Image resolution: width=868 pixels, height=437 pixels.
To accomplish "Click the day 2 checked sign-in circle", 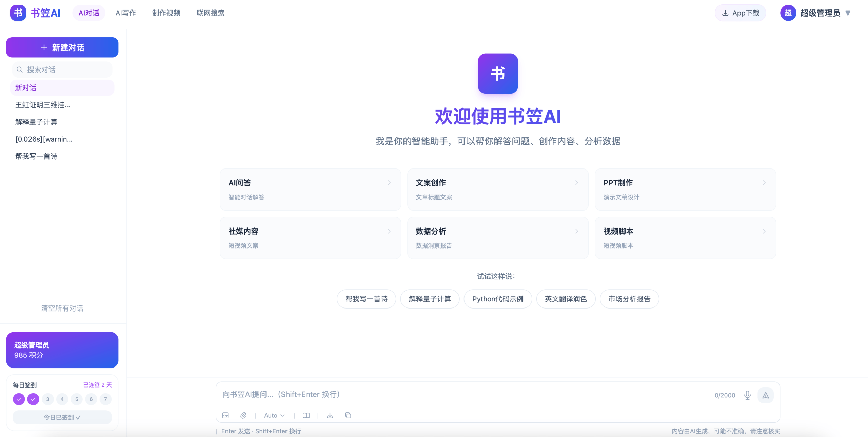I will (33, 399).
